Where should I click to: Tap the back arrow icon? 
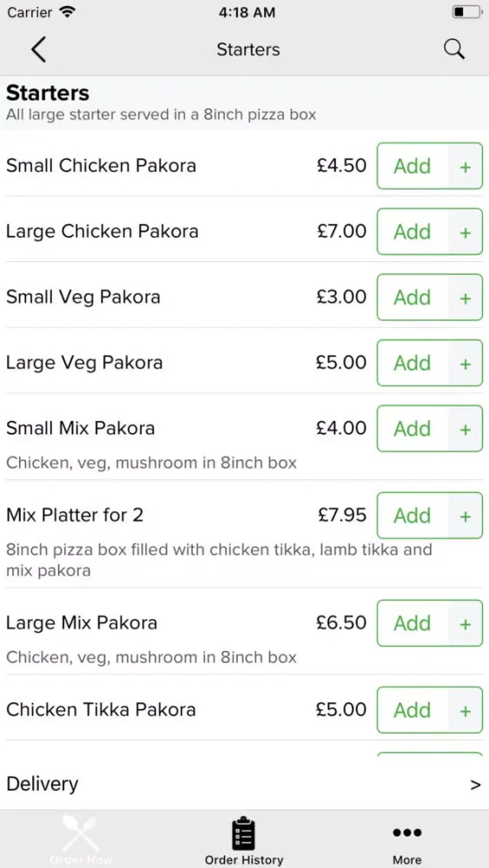pyautogui.click(x=38, y=49)
